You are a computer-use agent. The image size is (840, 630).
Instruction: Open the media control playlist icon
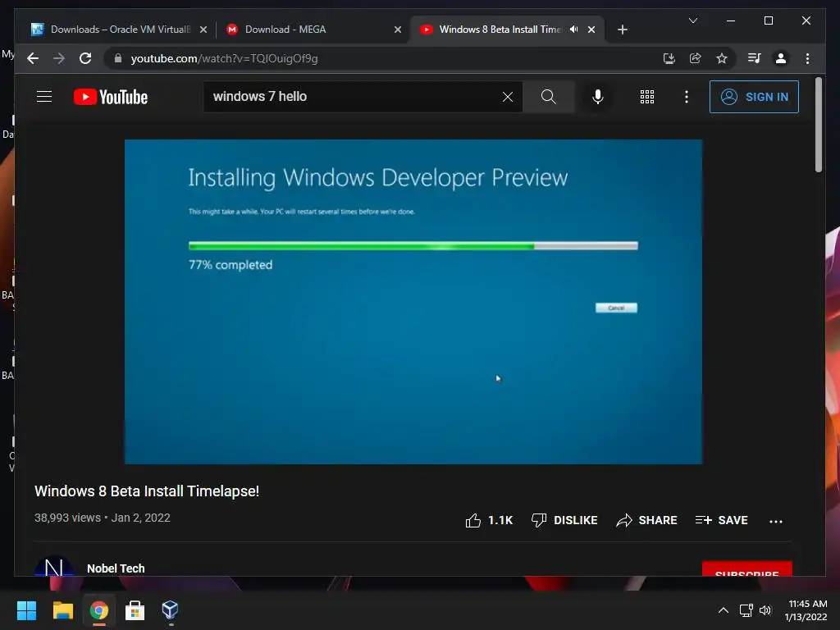coord(755,58)
